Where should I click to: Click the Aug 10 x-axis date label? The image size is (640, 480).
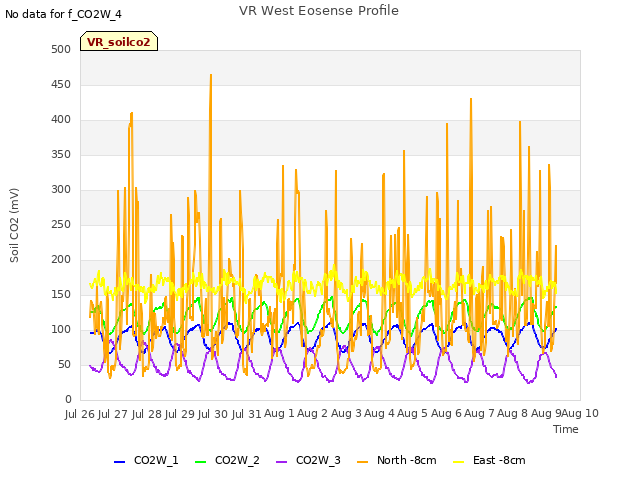point(580,414)
